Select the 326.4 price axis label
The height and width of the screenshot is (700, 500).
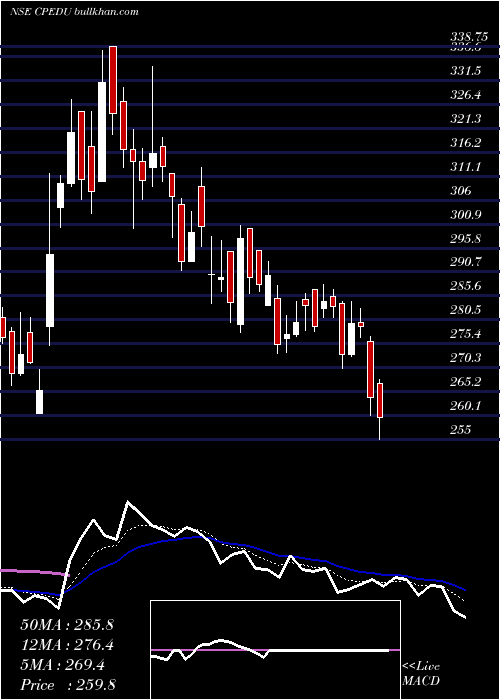click(466, 95)
